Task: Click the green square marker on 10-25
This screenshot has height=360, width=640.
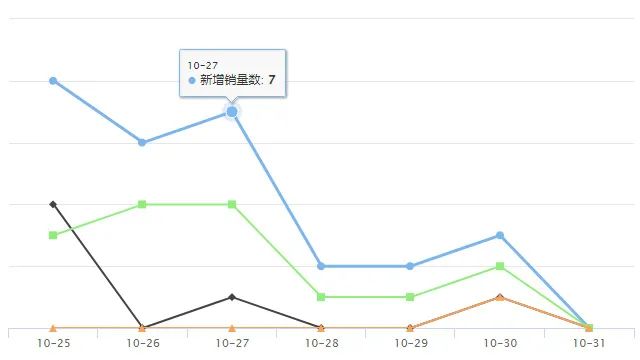Action: tap(53, 235)
